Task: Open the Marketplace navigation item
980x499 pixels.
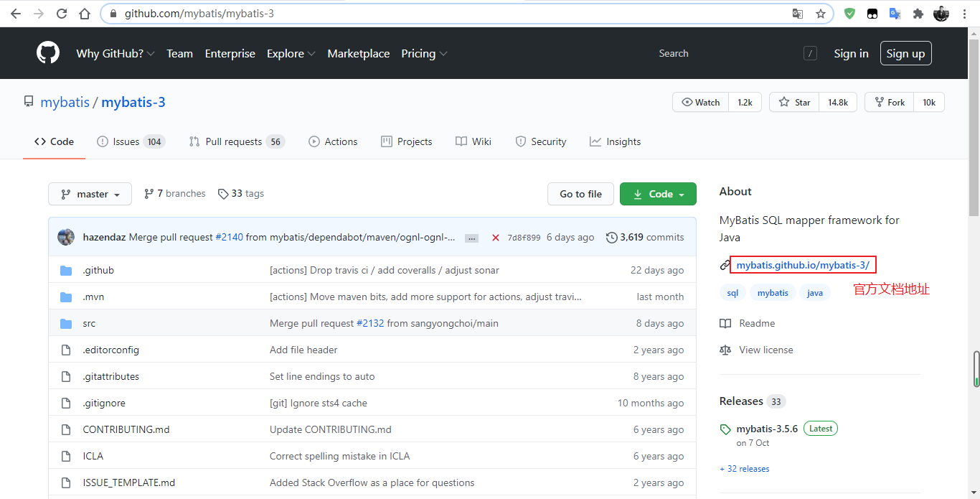Action: 359,53
